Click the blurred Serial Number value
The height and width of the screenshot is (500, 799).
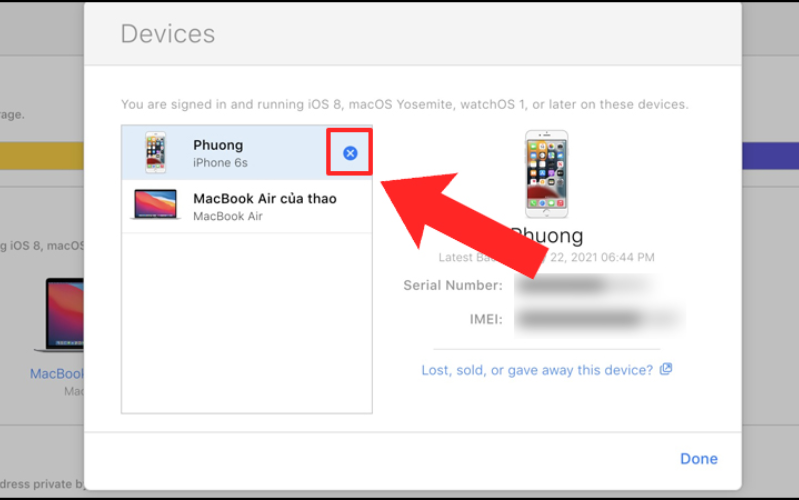point(586,285)
